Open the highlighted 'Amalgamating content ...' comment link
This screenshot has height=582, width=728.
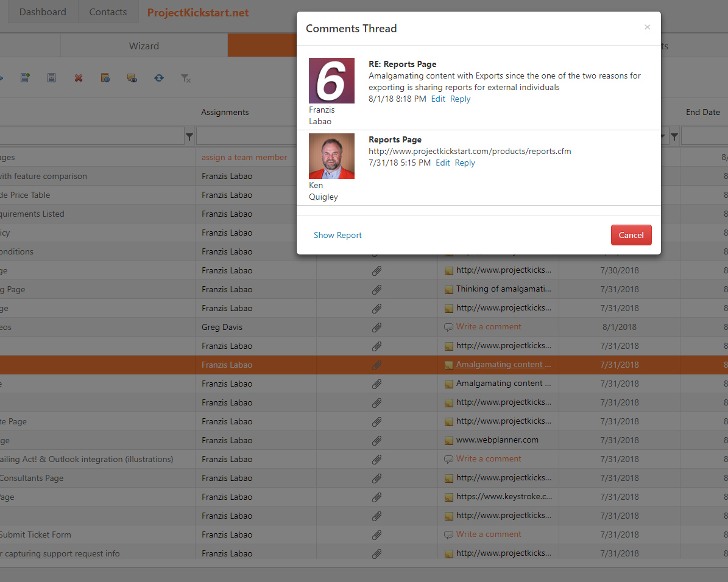click(503, 364)
